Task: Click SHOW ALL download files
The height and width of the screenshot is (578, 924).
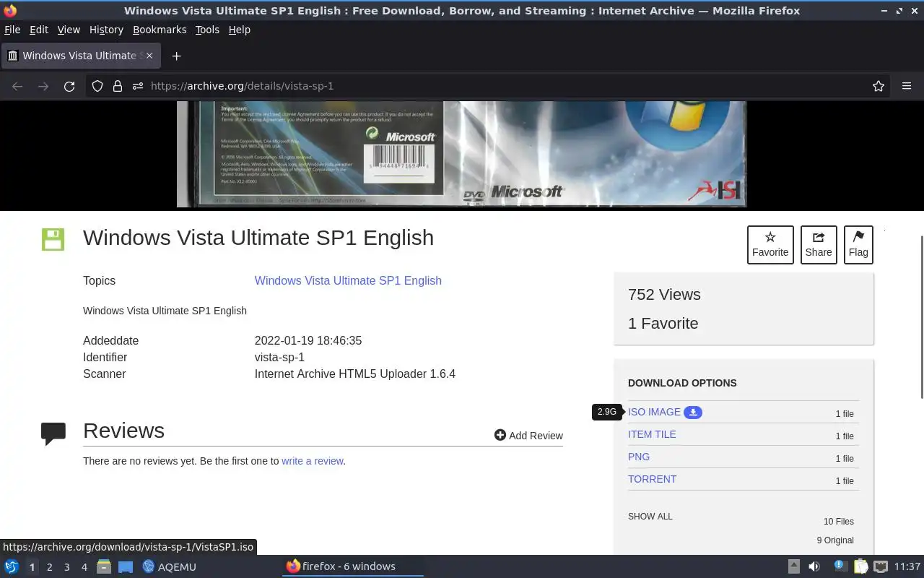Action: pos(650,517)
